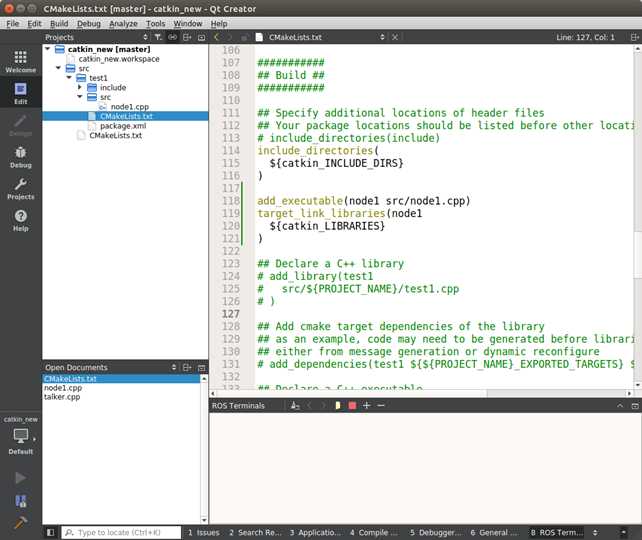This screenshot has height=540, width=642.
Task: Open the File menu
Action: 13,24
